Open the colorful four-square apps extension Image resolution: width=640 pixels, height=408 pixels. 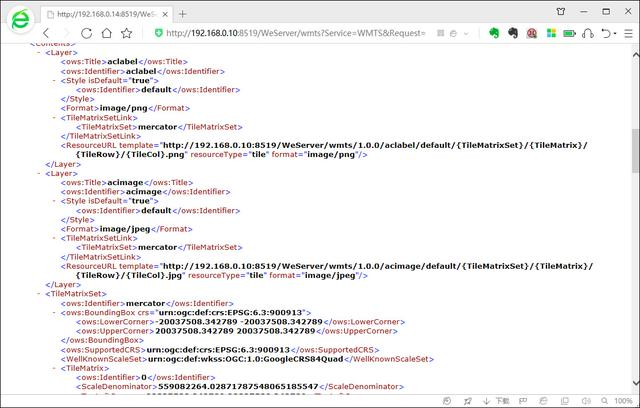pyautogui.click(x=551, y=33)
